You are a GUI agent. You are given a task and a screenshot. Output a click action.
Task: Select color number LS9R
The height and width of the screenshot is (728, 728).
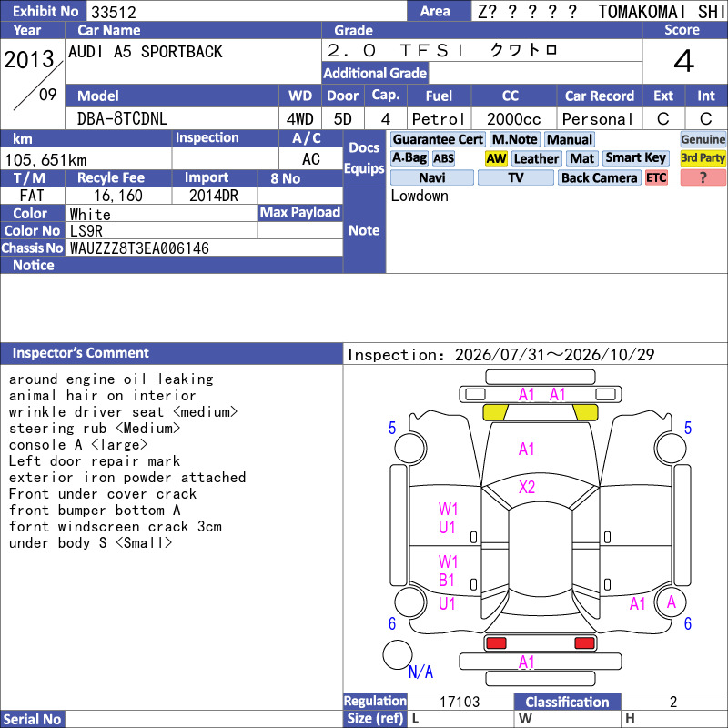(x=86, y=231)
